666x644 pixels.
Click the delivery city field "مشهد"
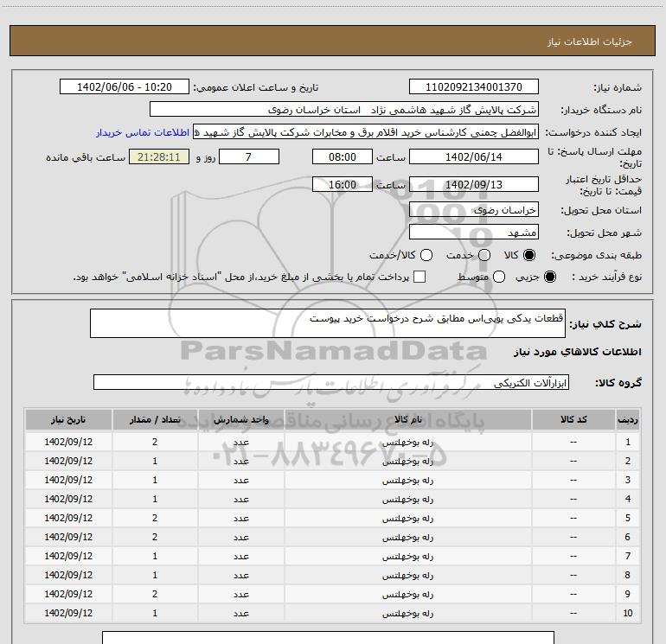coord(473,233)
